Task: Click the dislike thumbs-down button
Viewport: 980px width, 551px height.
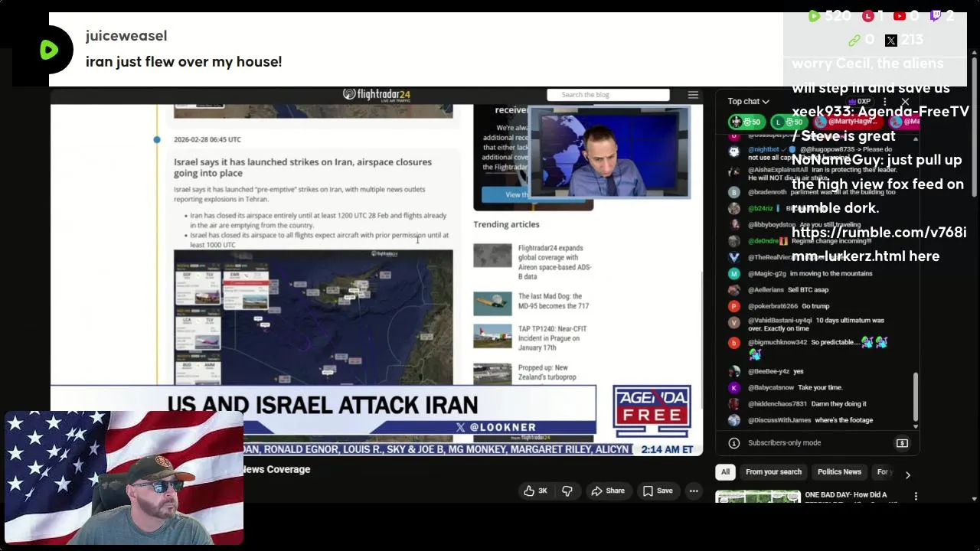Action: (x=567, y=491)
